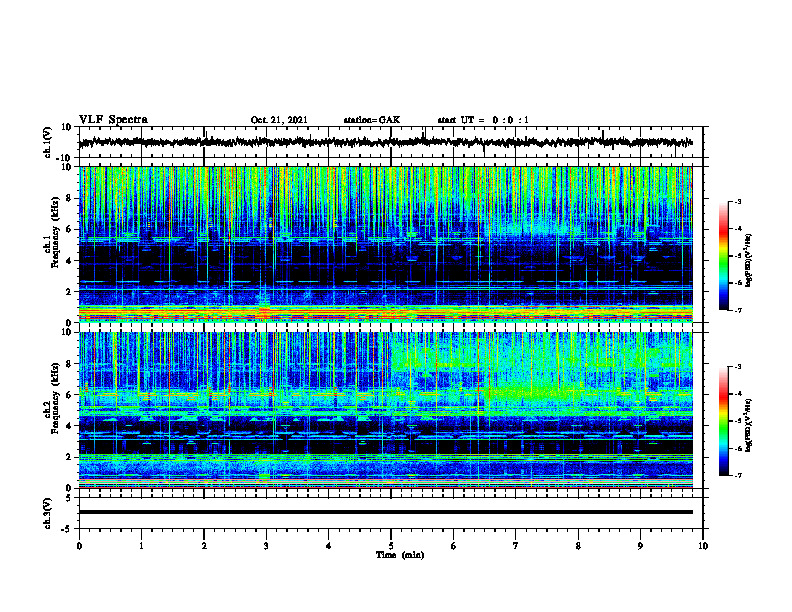Click the "-7" label on ch.2 color bar
Screen dimensions: 792x612
click(738, 475)
